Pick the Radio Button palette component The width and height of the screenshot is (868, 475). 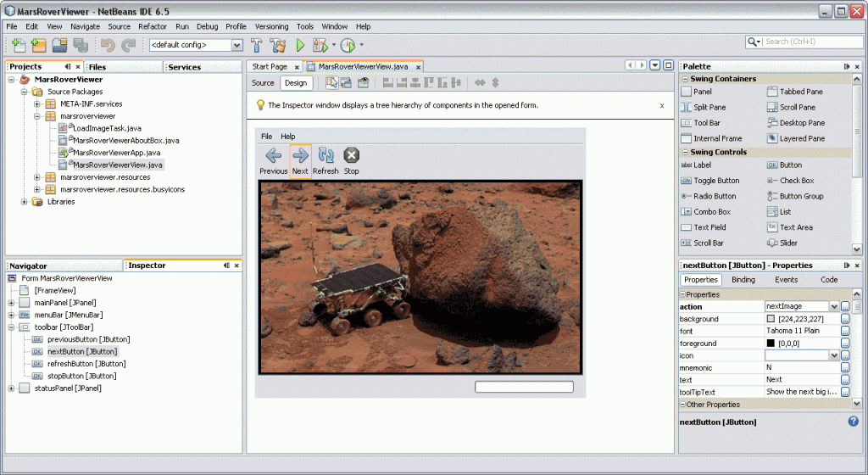[709, 196]
